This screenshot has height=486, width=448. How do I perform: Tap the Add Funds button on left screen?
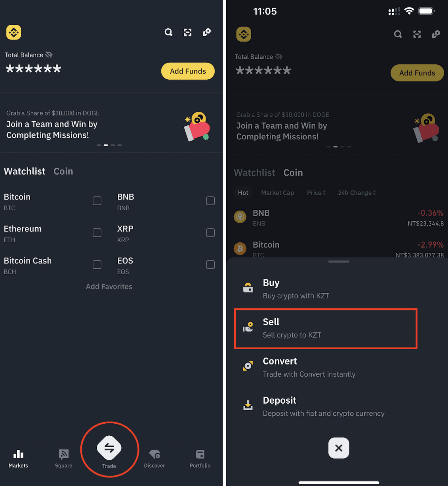coord(188,71)
